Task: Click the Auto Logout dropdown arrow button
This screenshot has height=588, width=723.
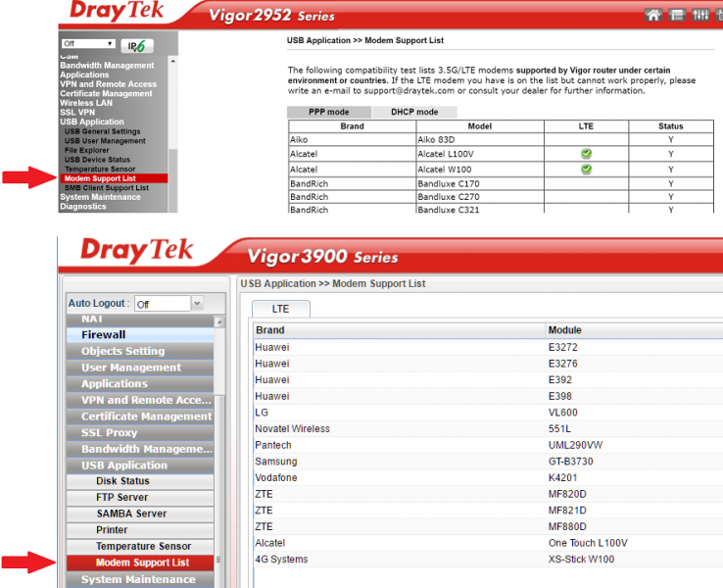Action: point(197,304)
